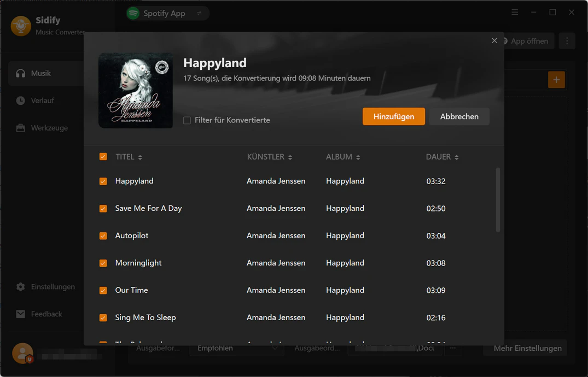Viewport: 588px width, 377px height.
Task: Click Amanda Jenssen in the Autopilot row
Action: tap(276, 235)
